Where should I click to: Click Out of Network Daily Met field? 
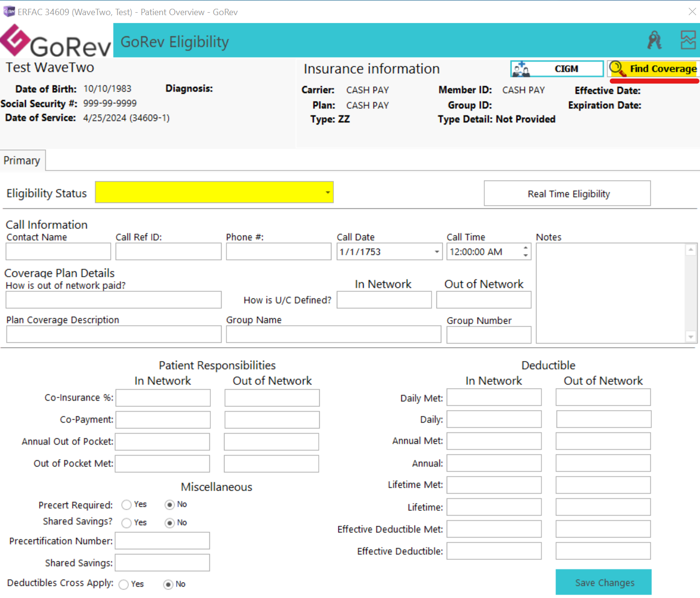[x=603, y=397]
